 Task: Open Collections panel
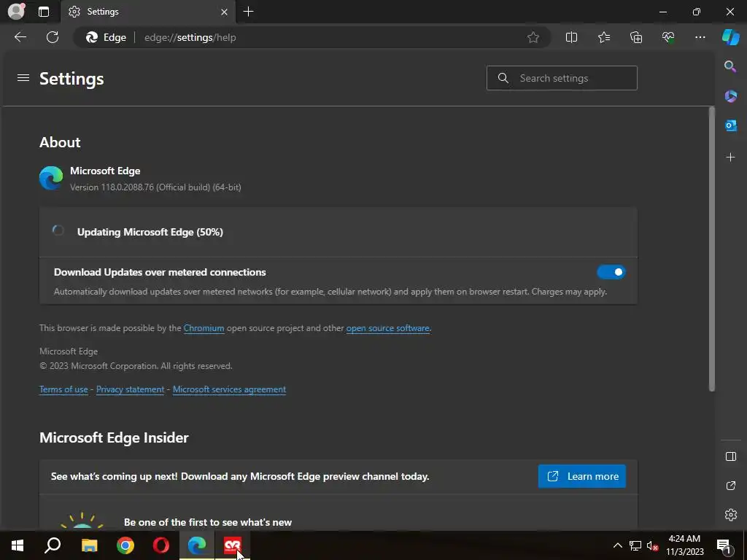[636, 37]
